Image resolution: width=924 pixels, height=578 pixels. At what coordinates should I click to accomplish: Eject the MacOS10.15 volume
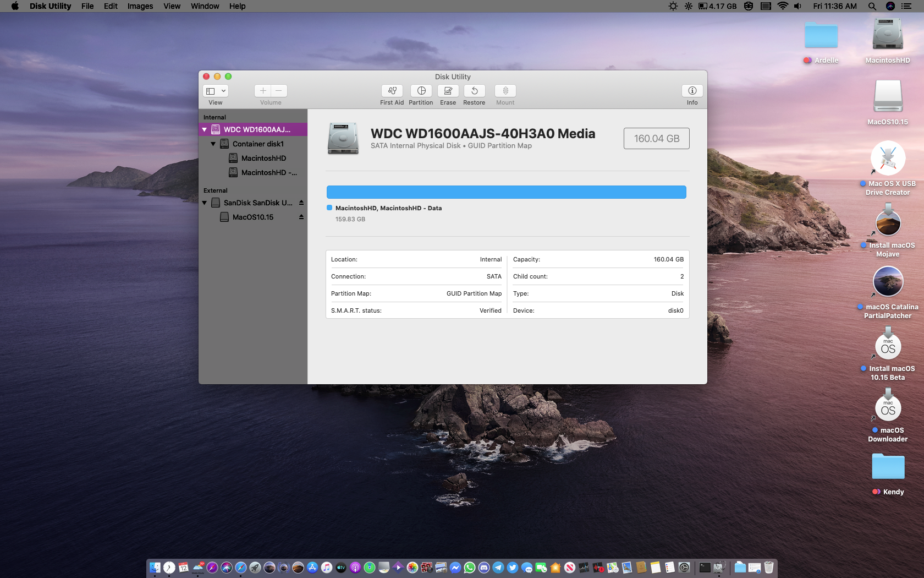click(301, 217)
